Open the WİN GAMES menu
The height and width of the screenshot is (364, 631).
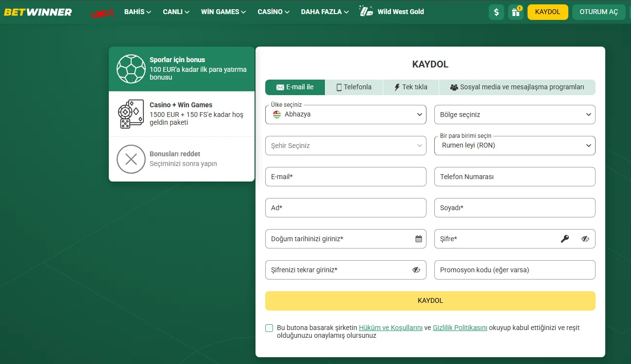[x=223, y=12]
